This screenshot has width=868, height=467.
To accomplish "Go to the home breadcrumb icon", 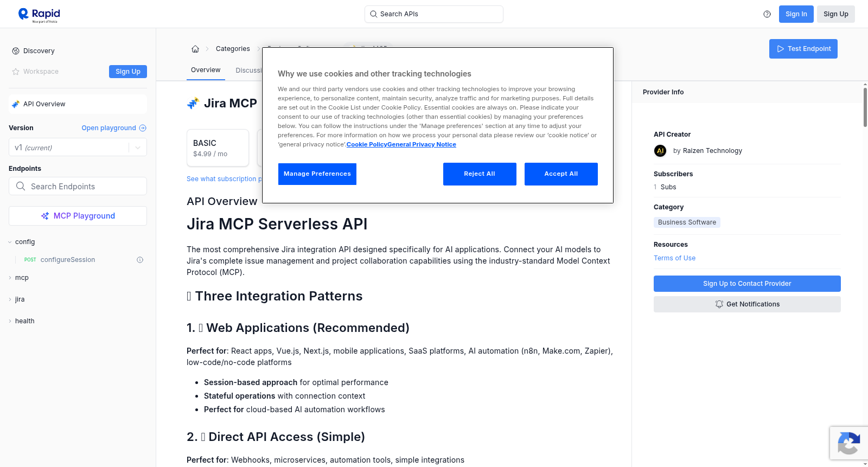I will pos(195,49).
